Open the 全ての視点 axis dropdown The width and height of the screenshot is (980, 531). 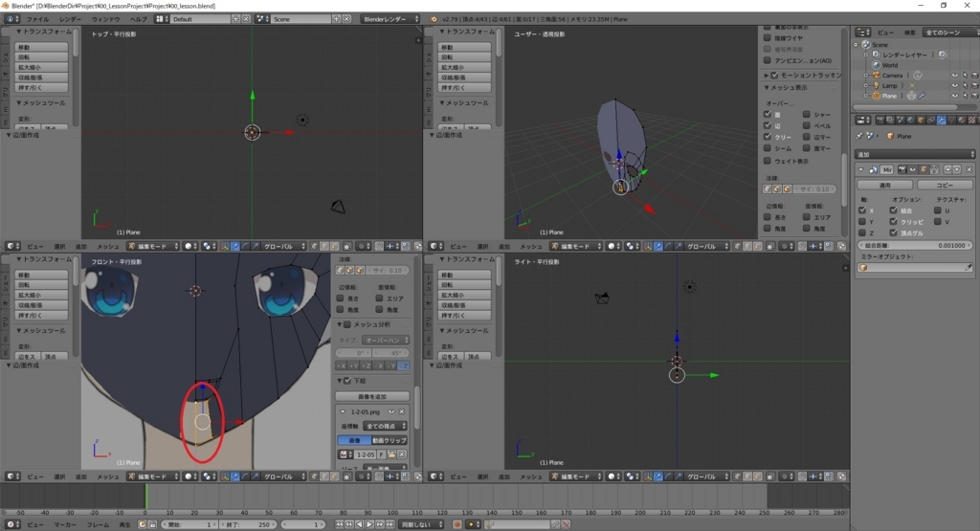coord(386,426)
